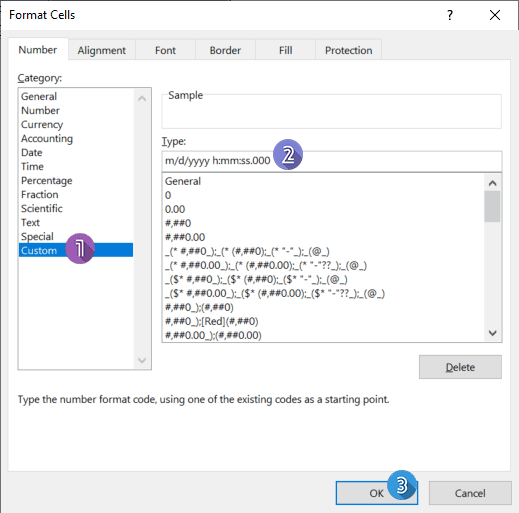The width and height of the screenshot is (519, 513).
Task: Confirm with the OK button
Action: point(376,493)
